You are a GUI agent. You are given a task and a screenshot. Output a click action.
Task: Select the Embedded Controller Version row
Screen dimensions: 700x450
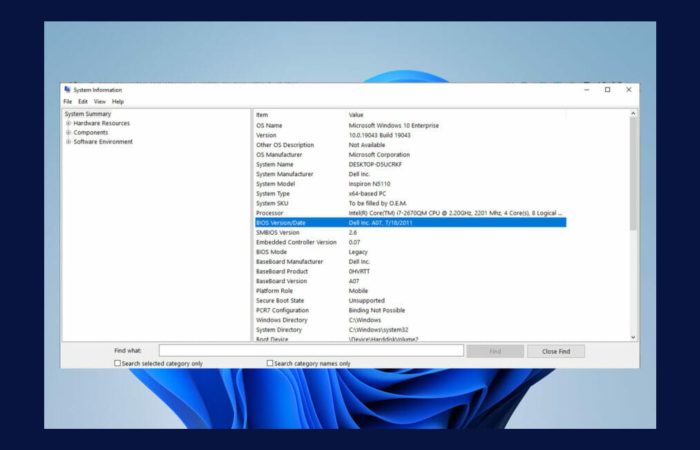tap(410, 242)
